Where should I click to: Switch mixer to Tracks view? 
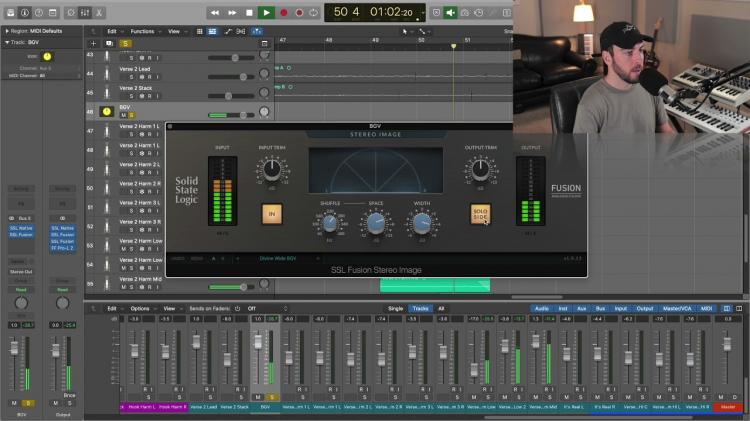pyautogui.click(x=420, y=309)
